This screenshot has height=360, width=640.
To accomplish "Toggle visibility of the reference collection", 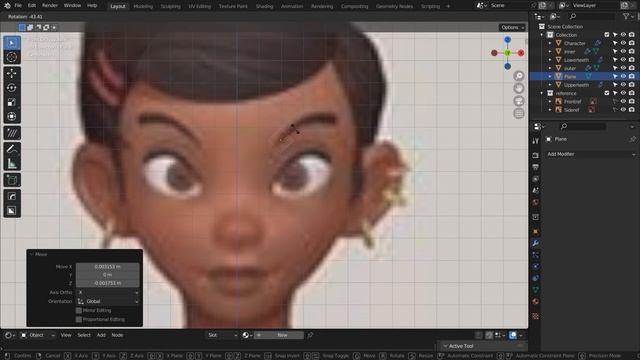I will pos(623,93).
